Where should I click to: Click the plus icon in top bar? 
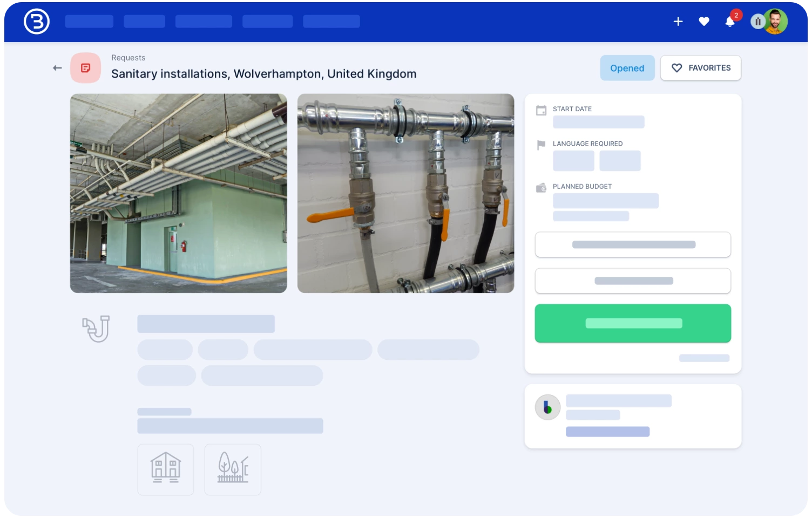678,22
